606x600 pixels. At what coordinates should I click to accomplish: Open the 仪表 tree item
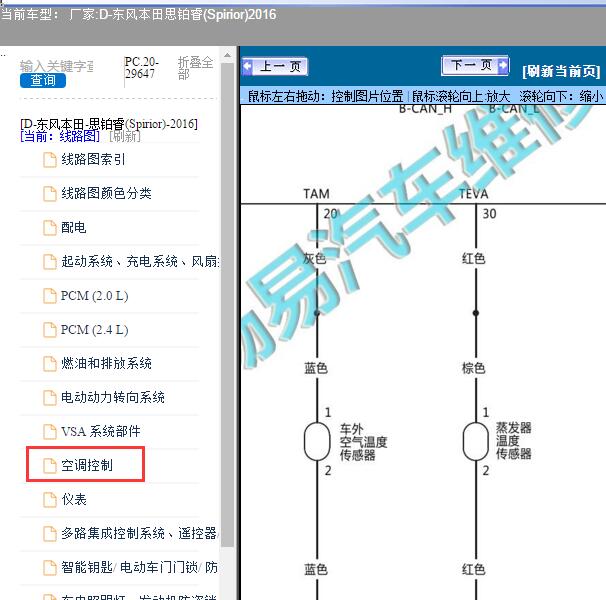[73, 499]
